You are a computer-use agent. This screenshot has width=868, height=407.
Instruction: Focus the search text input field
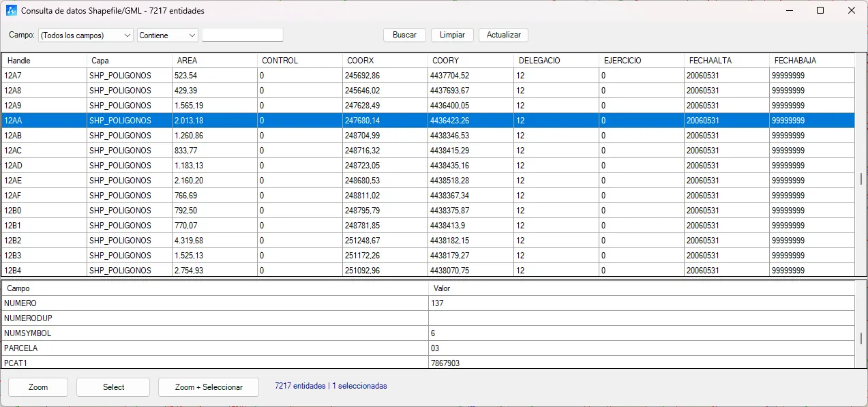[x=243, y=35]
